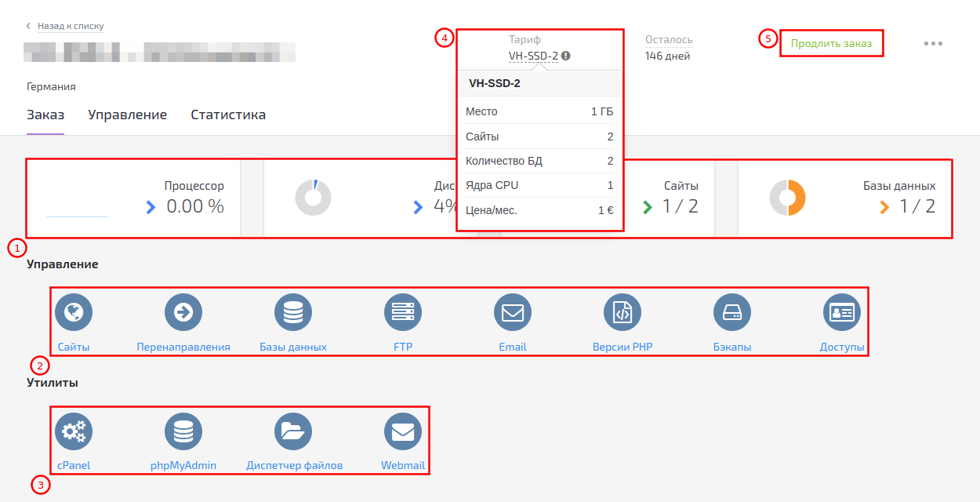Click the Процессор usage card
Image resolution: width=980 pixels, height=502 pixels.
point(133,198)
